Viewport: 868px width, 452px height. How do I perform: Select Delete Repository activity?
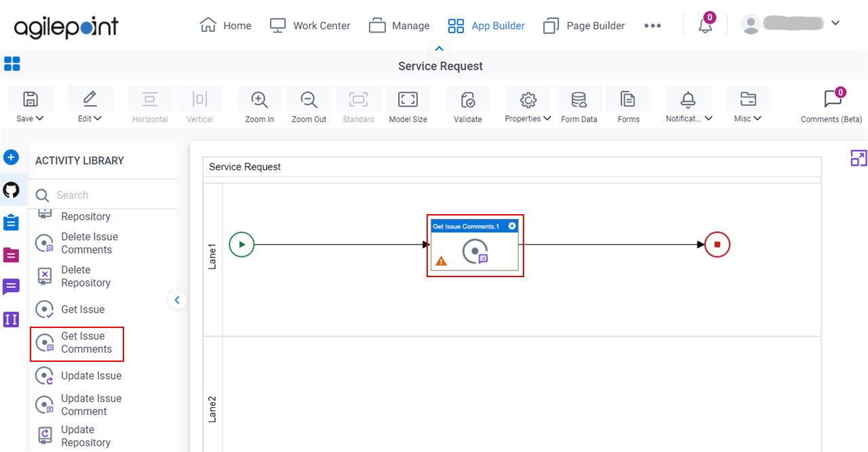tap(73, 276)
